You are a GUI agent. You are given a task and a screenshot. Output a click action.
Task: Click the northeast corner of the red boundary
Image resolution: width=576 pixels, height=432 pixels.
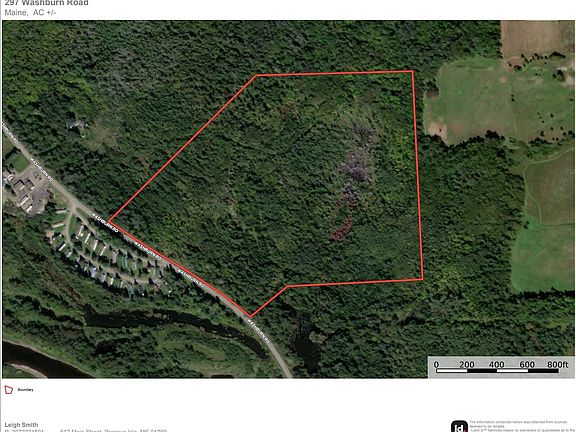coord(413,71)
